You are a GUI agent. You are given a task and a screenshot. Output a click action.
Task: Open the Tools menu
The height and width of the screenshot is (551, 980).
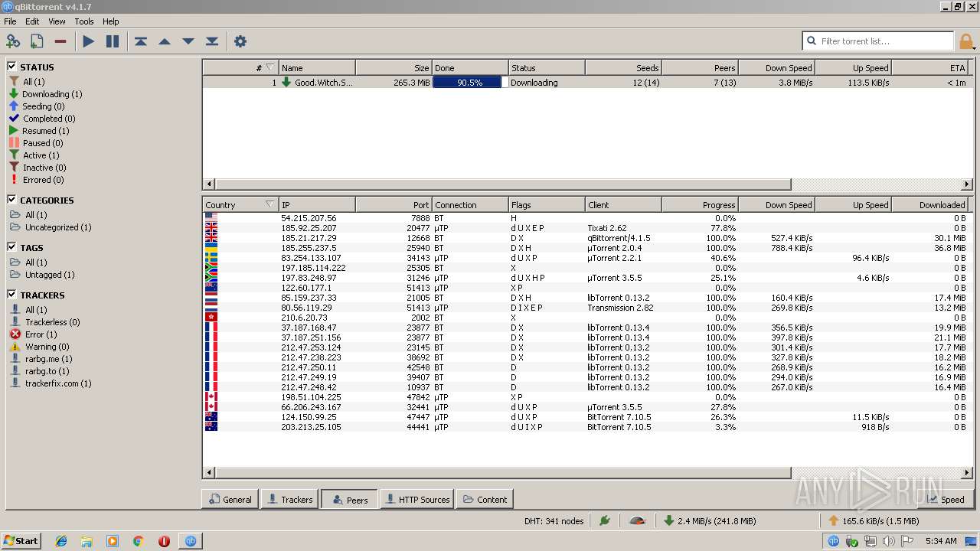click(84, 21)
